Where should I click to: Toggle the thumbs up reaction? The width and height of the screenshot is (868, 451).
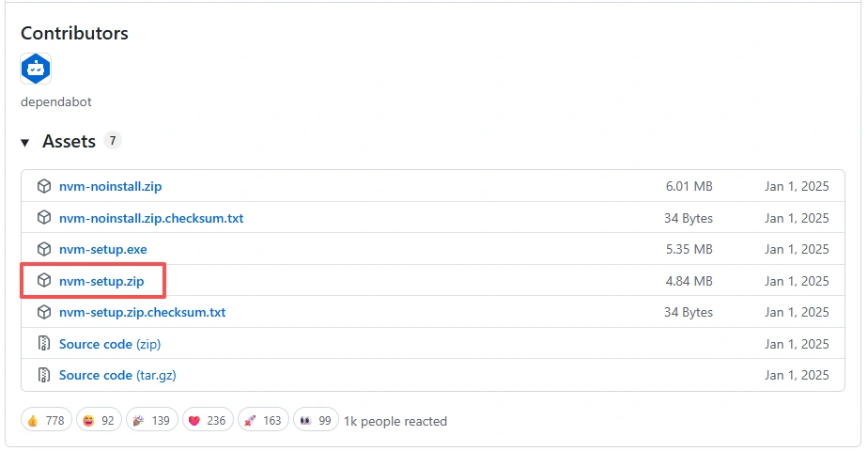(x=45, y=421)
